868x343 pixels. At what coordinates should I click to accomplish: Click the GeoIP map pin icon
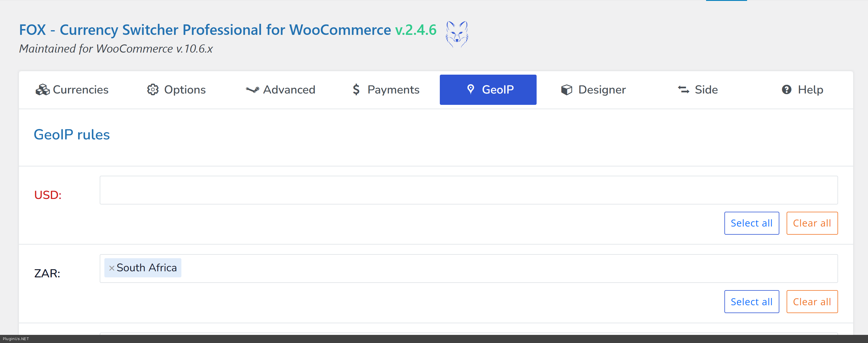click(x=471, y=89)
